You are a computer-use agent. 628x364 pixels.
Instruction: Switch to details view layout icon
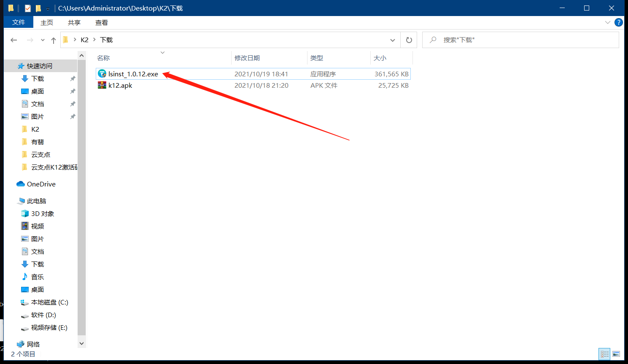(605, 354)
